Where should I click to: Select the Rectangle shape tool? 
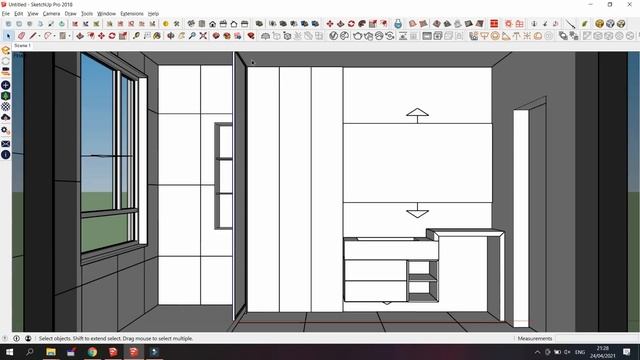pyautogui.click(x=62, y=36)
